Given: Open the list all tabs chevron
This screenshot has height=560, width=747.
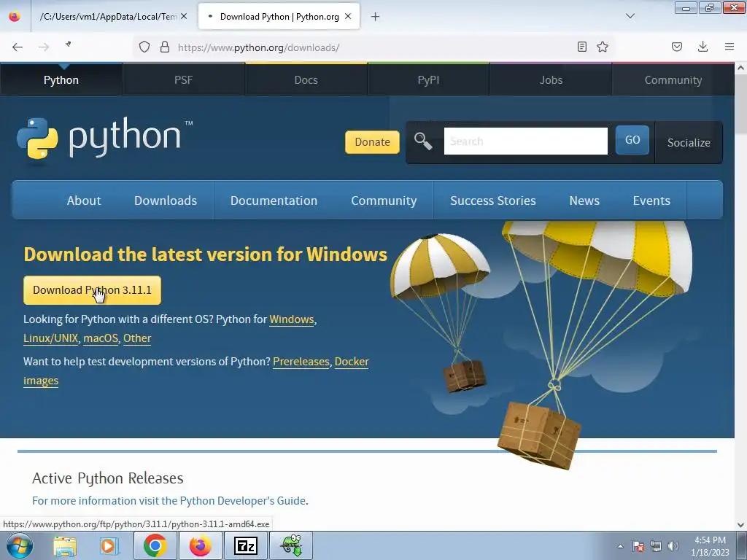Looking at the screenshot, I should (630, 16).
